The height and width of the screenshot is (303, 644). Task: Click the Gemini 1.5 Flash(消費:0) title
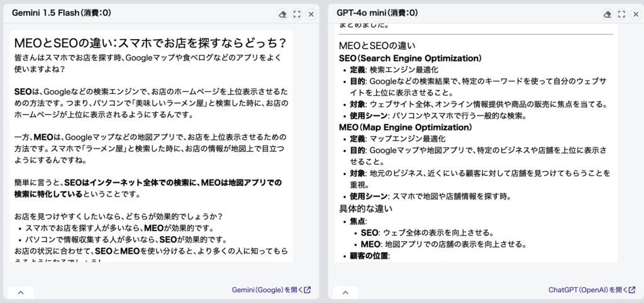[62, 13]
